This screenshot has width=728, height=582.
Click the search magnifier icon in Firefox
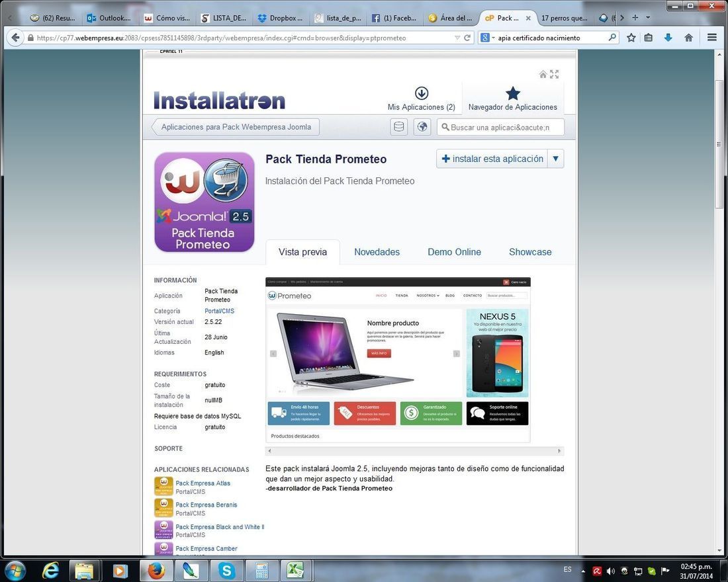pyautogui.click(x=612, y=38)
